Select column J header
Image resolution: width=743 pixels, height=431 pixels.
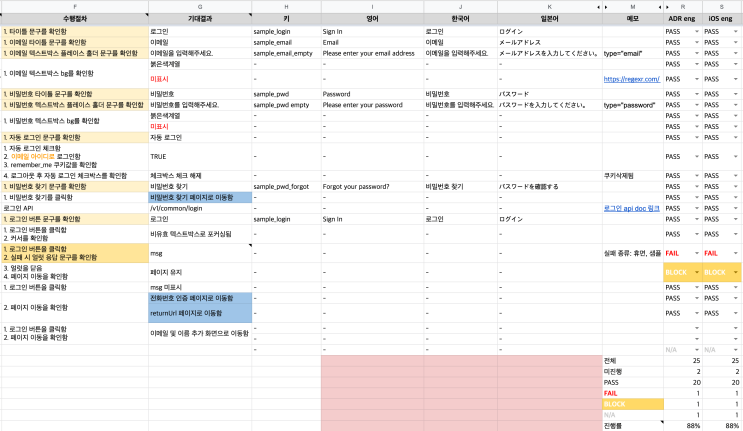point(461,7)
